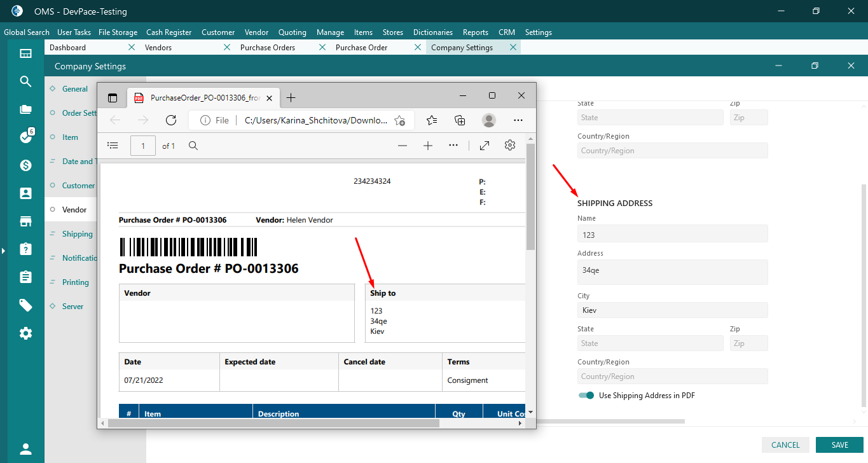The image size is (868, 463).
Task: Select Shipping settings section
Action: tap(78, 234)
